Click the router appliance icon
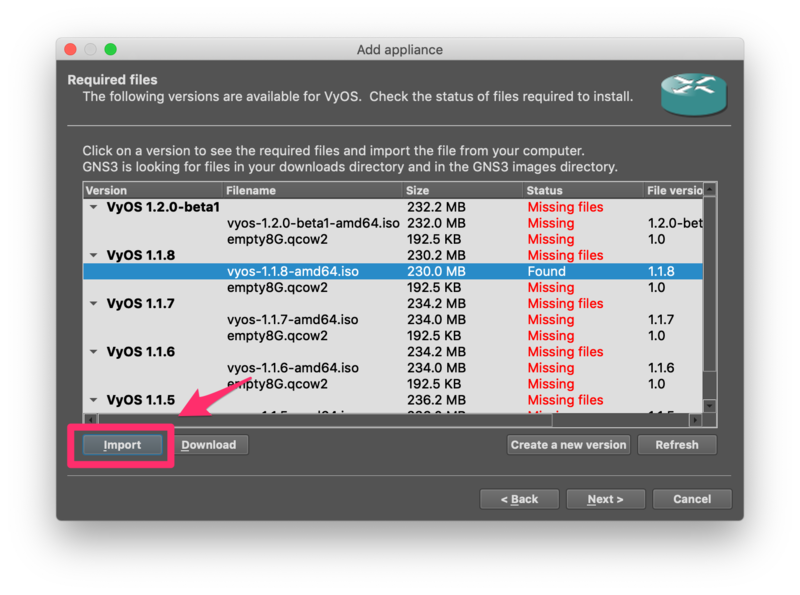The image size is (800, 595). [694, 94]
